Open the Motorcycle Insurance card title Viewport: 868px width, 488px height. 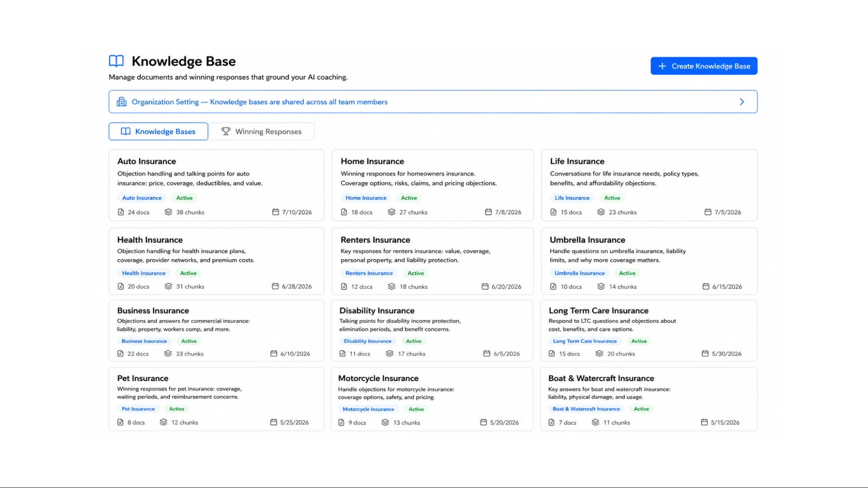point(378,379)
